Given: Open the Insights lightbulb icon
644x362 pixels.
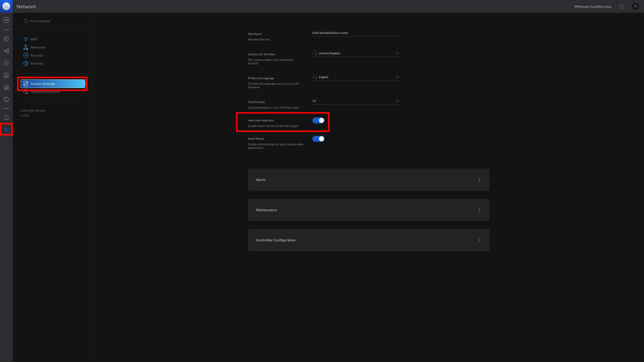Looking at the screenshot, I should click(x=6, y=99).
